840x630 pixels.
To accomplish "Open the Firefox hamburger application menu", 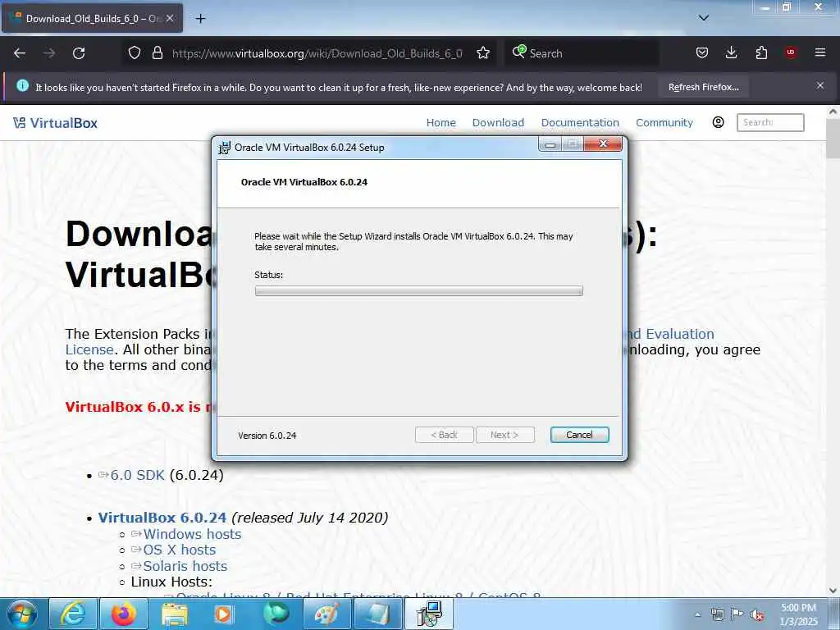I will coord(819,52).
